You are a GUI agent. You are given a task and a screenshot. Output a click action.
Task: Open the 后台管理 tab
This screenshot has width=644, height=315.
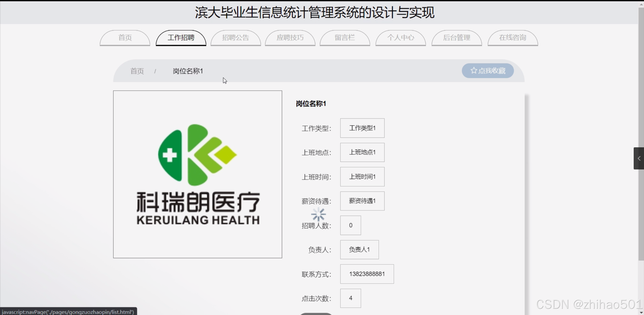pyautogui.click(x=457, y=38)
